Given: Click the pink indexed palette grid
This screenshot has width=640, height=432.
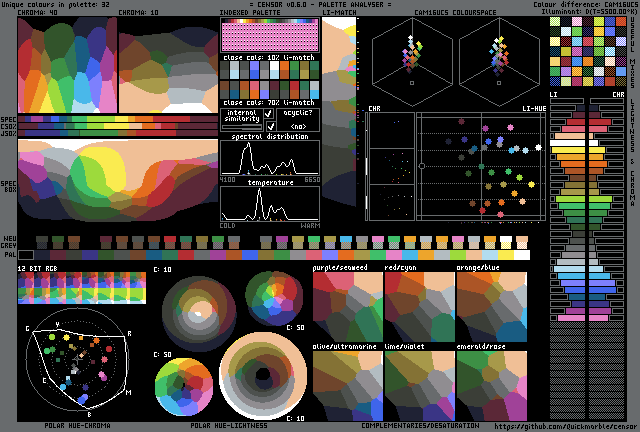Looking at the screenshot, I should pyautogui.click(x=270, y=36).
